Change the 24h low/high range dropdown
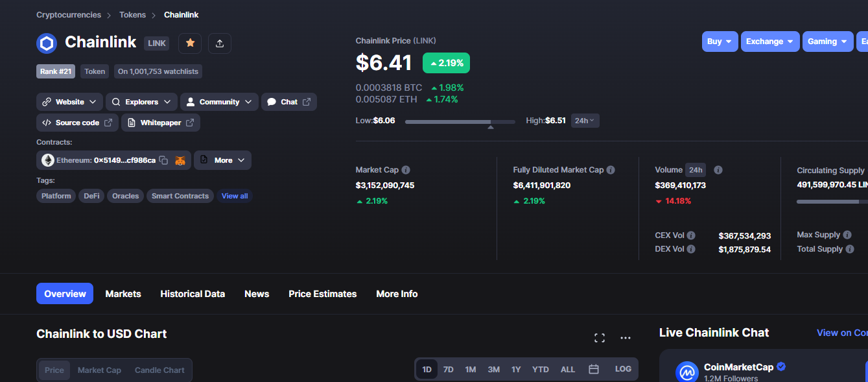868x382 pixels. click(585, 121)
